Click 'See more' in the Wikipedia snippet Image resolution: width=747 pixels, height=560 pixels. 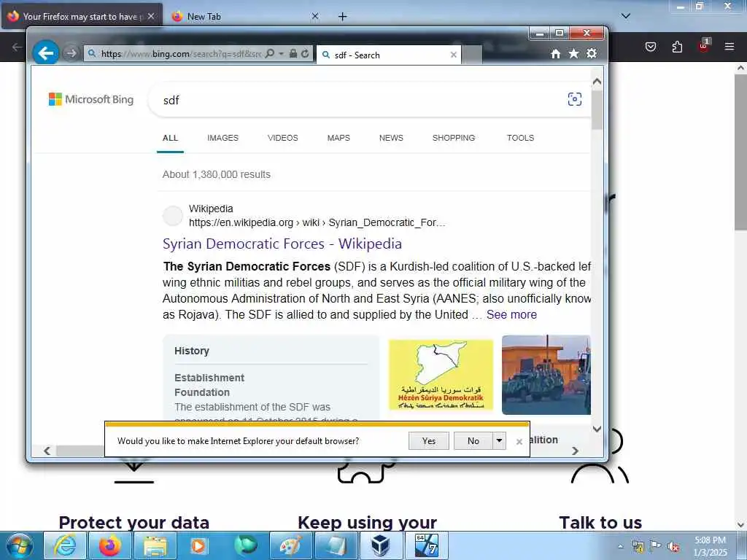511,315
